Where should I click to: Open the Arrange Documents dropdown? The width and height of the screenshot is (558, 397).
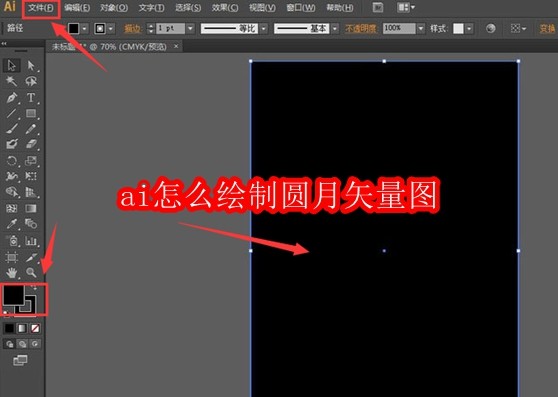click(x=406, y=7)
